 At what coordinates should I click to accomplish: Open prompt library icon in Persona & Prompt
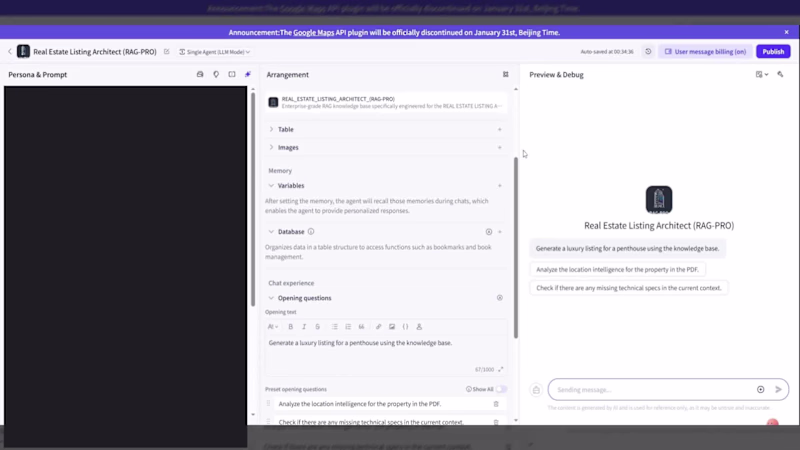tap(200, 74)
